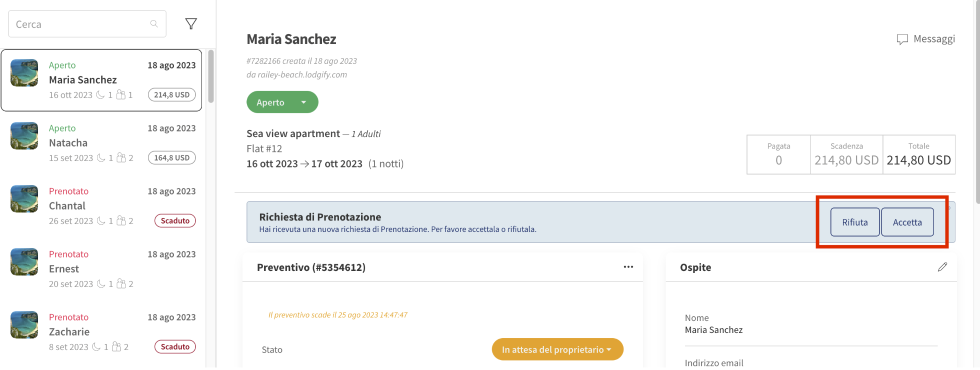Open Messaggi via the chat bubble icon
Screen dimensions: 980x370
[x=902, y=39]
